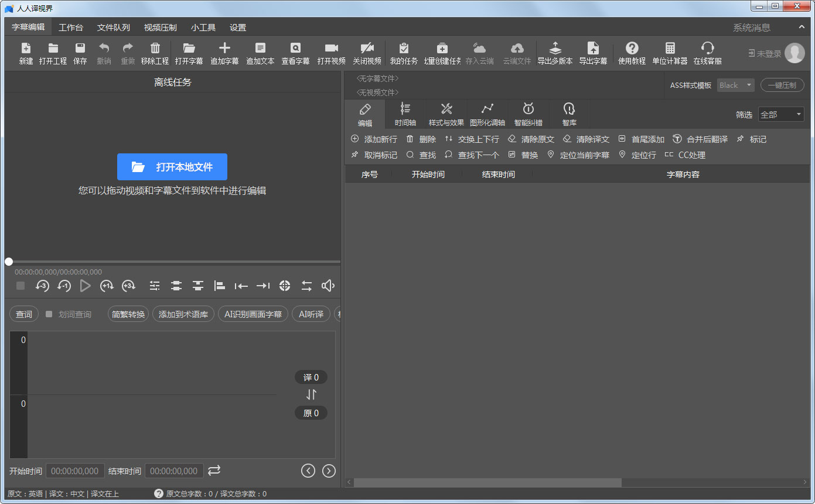This screenshot has height=504, width=815.
Task: Enable the 划词查询 checkbox
Action: pos(49,314)
